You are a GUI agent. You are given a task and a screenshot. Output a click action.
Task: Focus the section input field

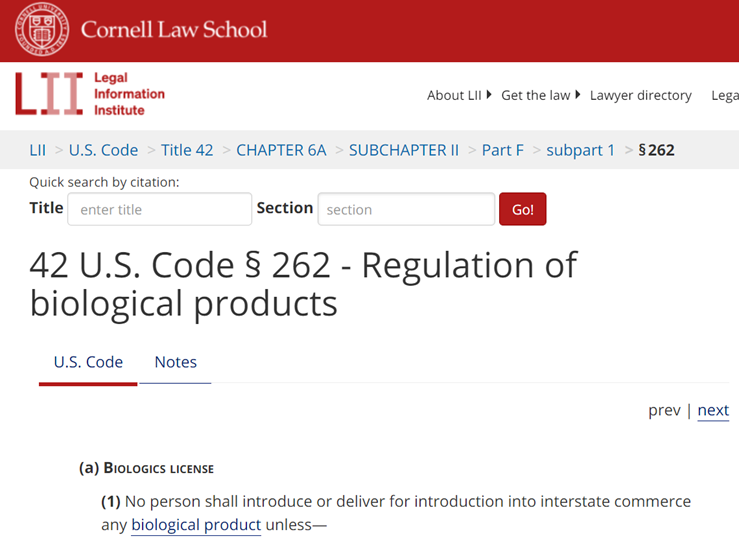click(x=406, y=209)
